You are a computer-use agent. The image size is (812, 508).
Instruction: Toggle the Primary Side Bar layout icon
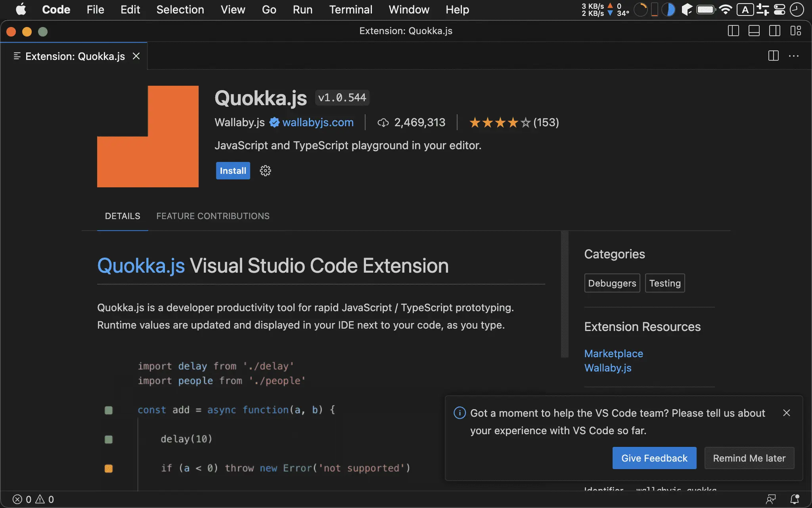point(733,31)
